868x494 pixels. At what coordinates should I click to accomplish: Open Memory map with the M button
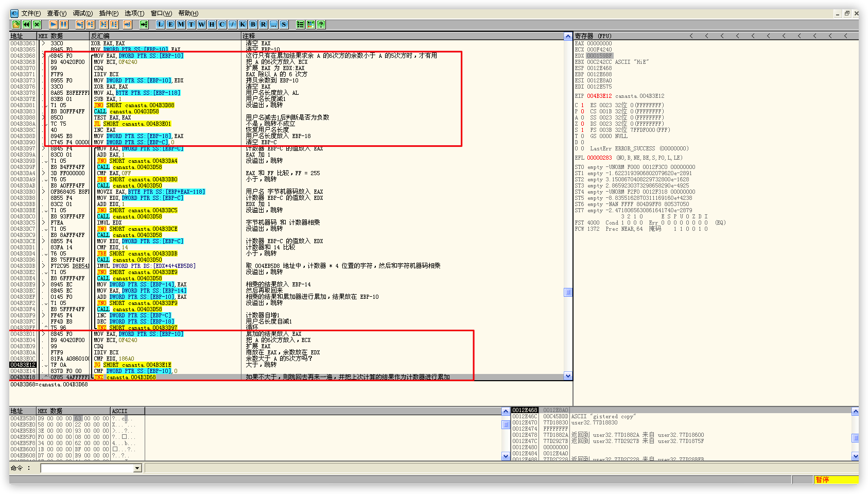coord(181,24)
